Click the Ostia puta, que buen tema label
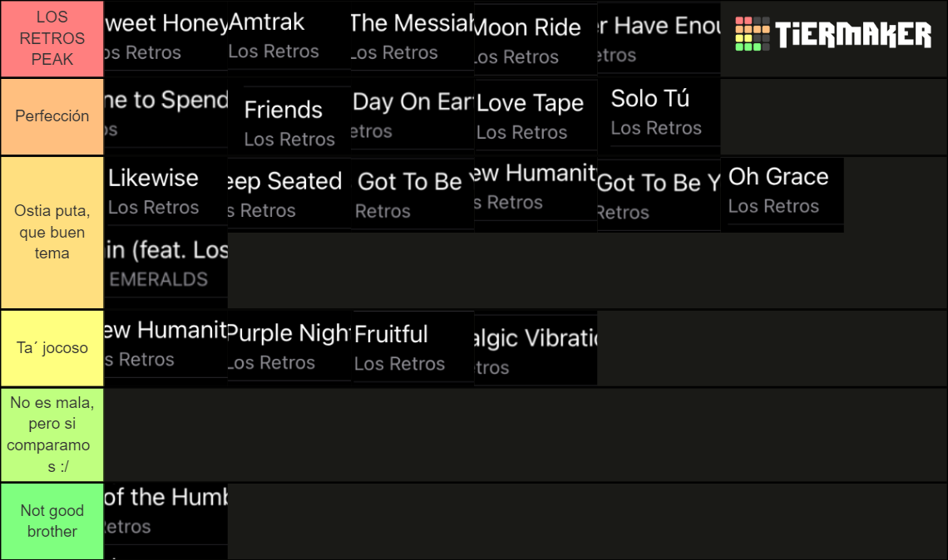 [x=52, y=233]
